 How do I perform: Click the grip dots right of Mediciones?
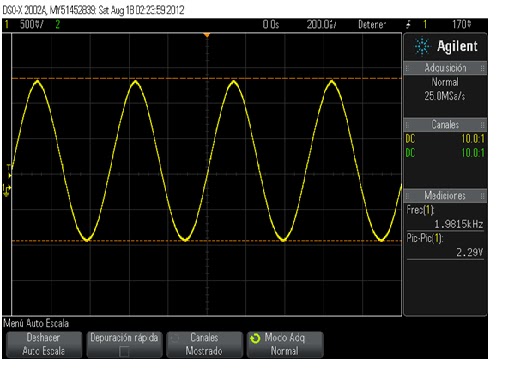point(482,196)
